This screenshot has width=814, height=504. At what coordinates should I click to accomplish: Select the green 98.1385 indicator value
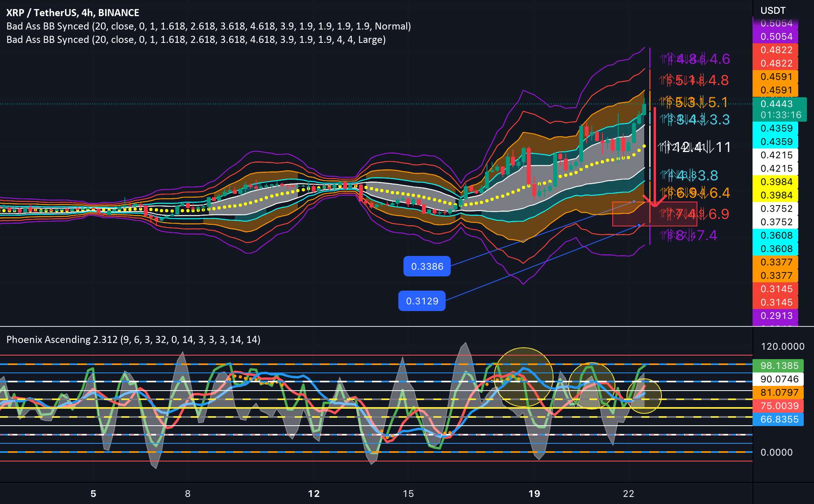pyautogui.click(x=779, y=366)
